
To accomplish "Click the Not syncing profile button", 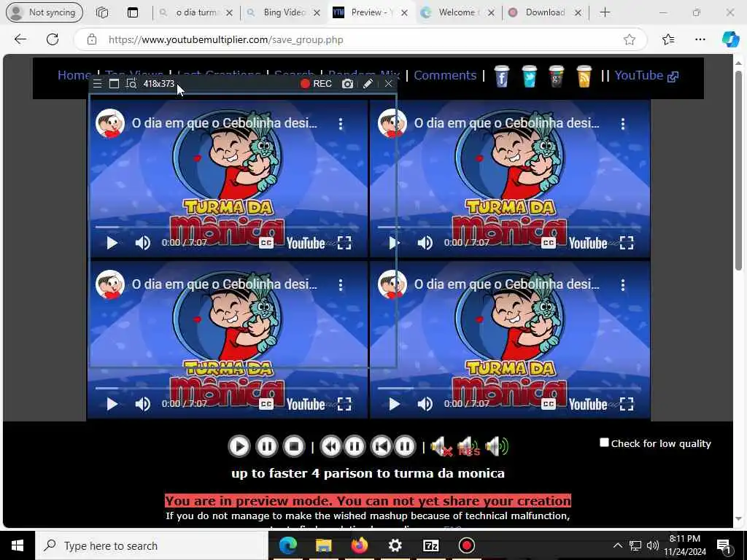I will coord(44,12).
